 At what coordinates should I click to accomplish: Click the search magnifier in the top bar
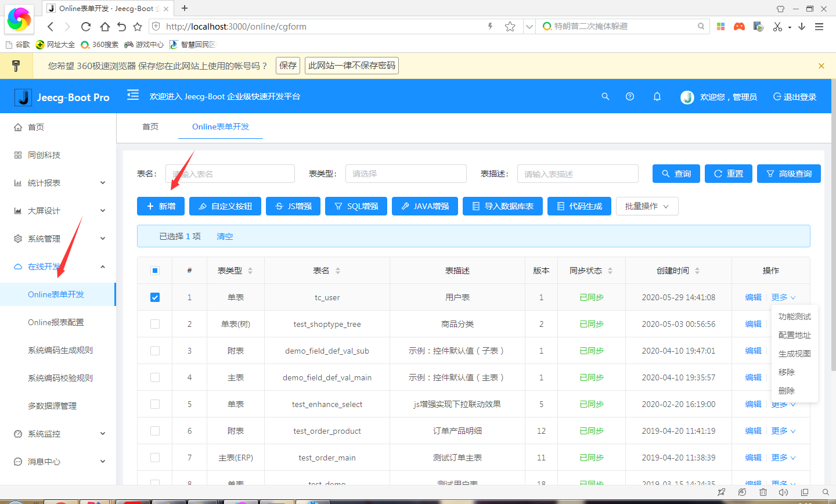[x=606, y=96]
